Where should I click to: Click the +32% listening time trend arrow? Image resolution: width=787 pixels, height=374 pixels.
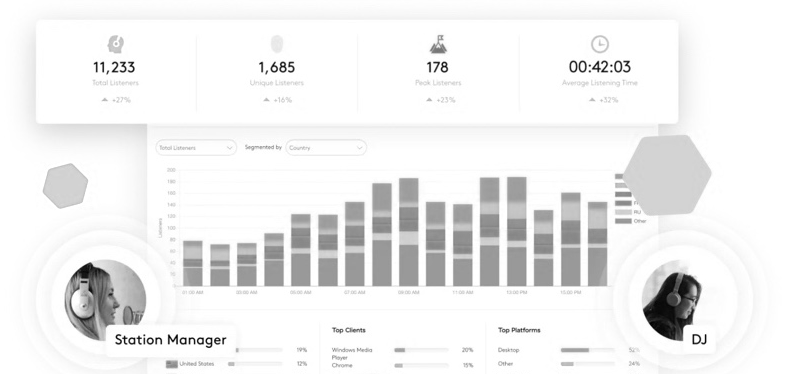click(x=592, y=100)
